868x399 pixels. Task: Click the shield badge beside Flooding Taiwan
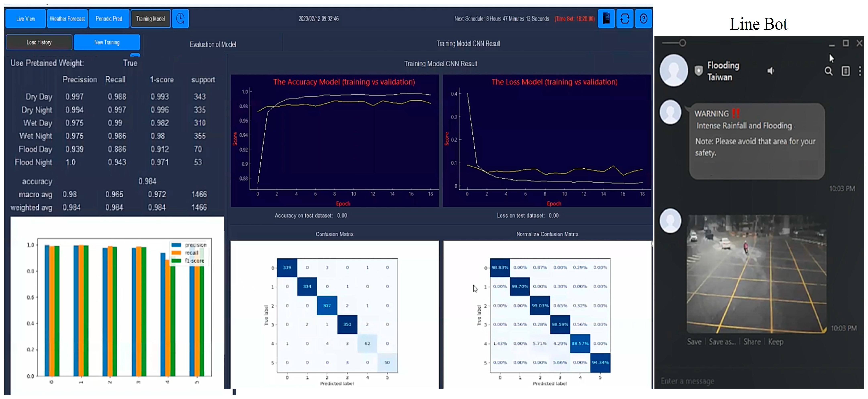(699, 71)
